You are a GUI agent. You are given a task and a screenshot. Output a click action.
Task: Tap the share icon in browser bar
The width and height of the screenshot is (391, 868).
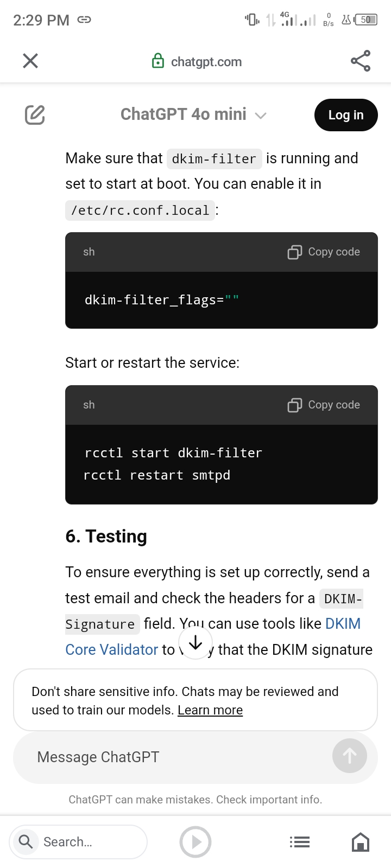[361, 61]
